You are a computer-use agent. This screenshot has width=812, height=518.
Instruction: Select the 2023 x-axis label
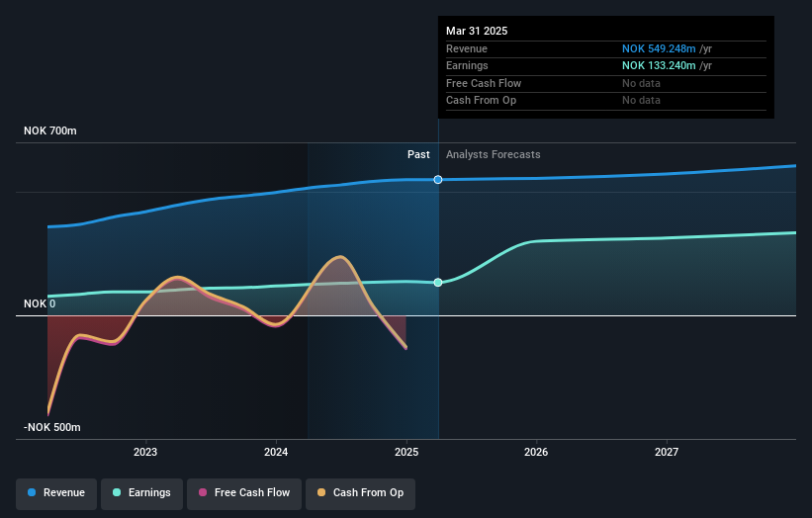point(145,453)
